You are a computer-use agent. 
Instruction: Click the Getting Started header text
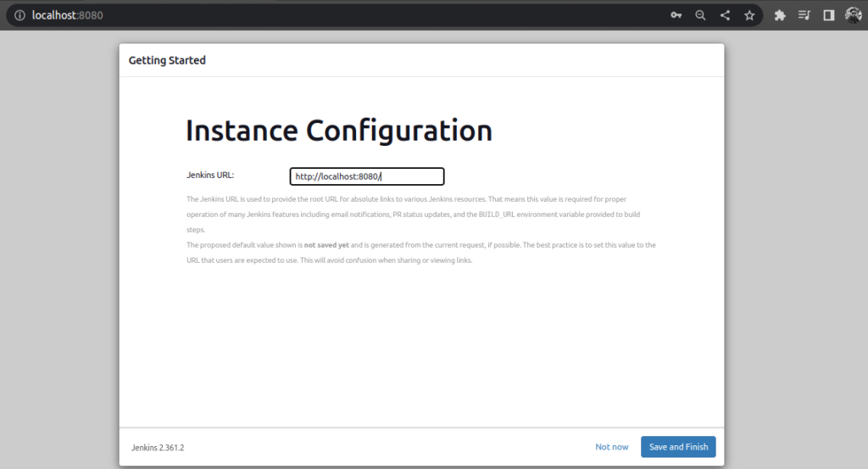167,60
